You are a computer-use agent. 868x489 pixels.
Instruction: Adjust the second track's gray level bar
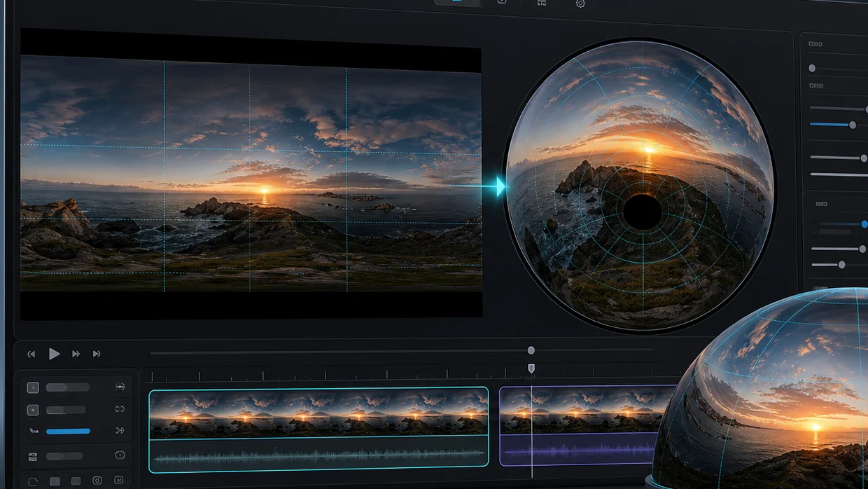66,410
